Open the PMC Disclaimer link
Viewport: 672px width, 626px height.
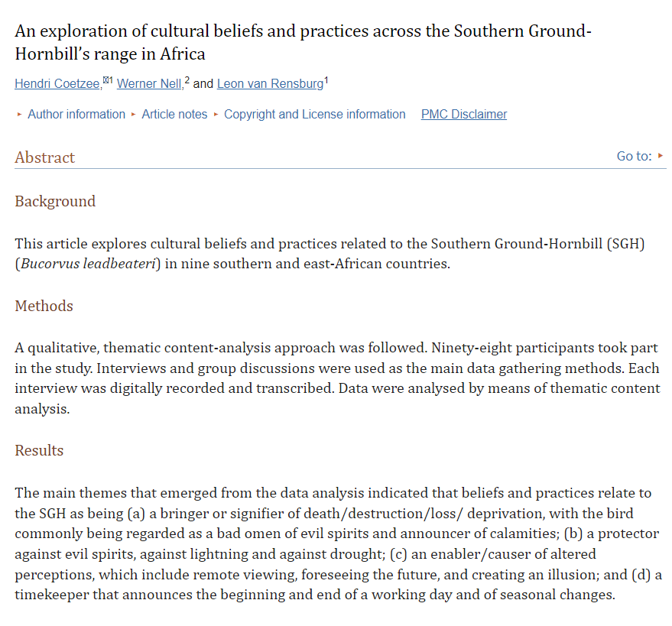(464, 115)
